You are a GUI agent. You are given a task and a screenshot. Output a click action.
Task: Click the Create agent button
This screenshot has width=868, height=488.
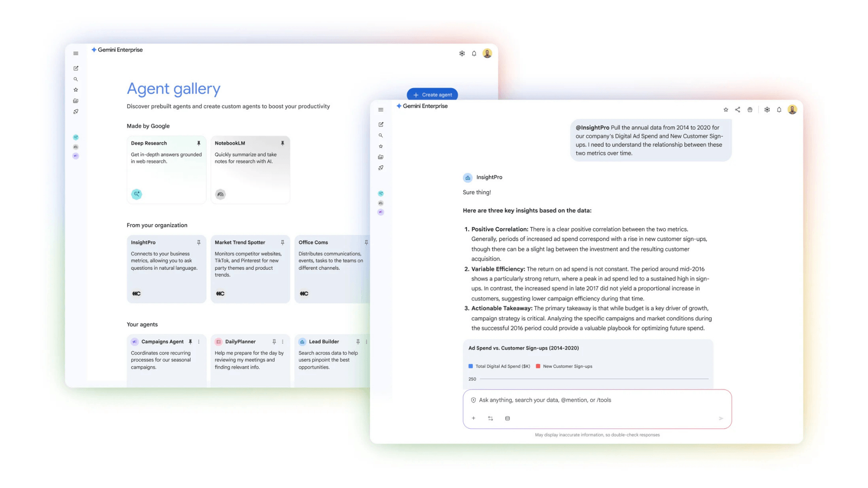pyautogui.click(x=432, y=95)
